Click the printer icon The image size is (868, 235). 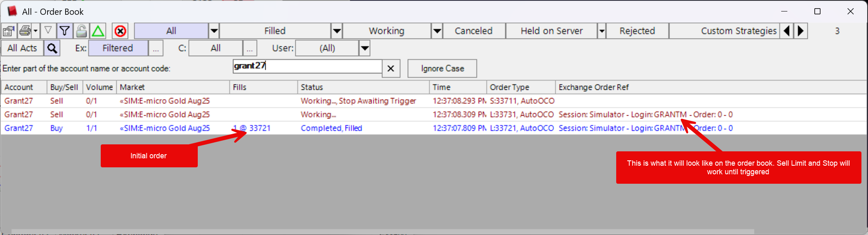25,31
